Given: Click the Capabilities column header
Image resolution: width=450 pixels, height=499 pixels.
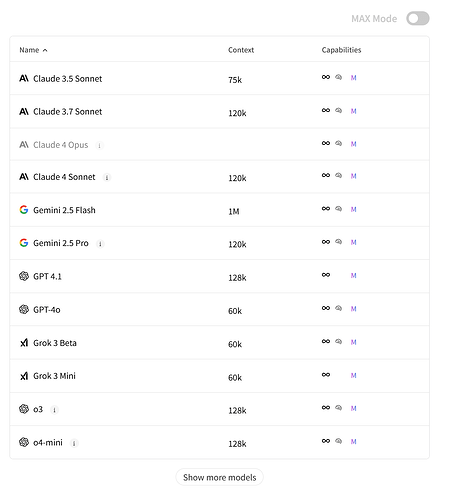Looking at the screenshot, I should click(341, 50).
